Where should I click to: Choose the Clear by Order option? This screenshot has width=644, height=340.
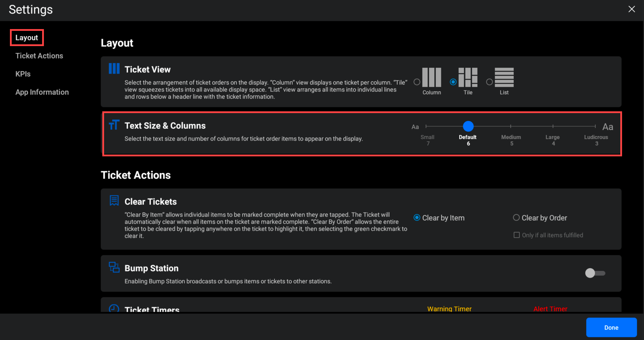516,218
